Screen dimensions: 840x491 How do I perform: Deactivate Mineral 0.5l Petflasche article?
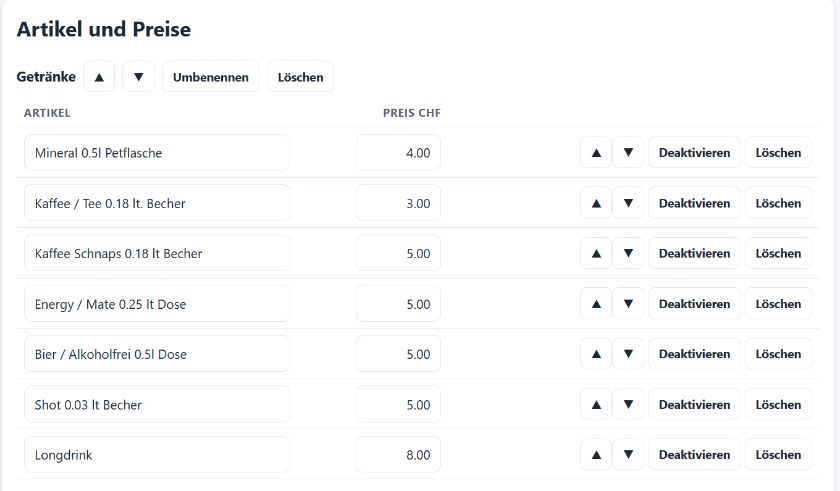click(x=694, y=153)
